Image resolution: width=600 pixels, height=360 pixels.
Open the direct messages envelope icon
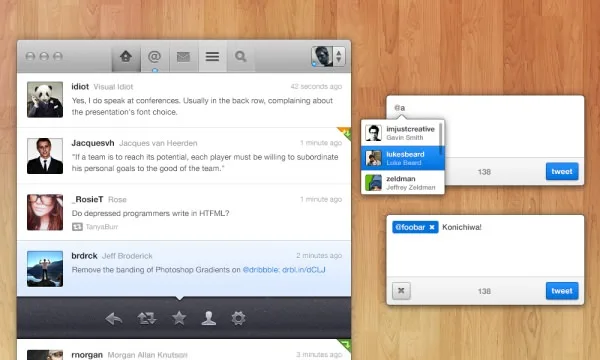click(x=183, y=57)
